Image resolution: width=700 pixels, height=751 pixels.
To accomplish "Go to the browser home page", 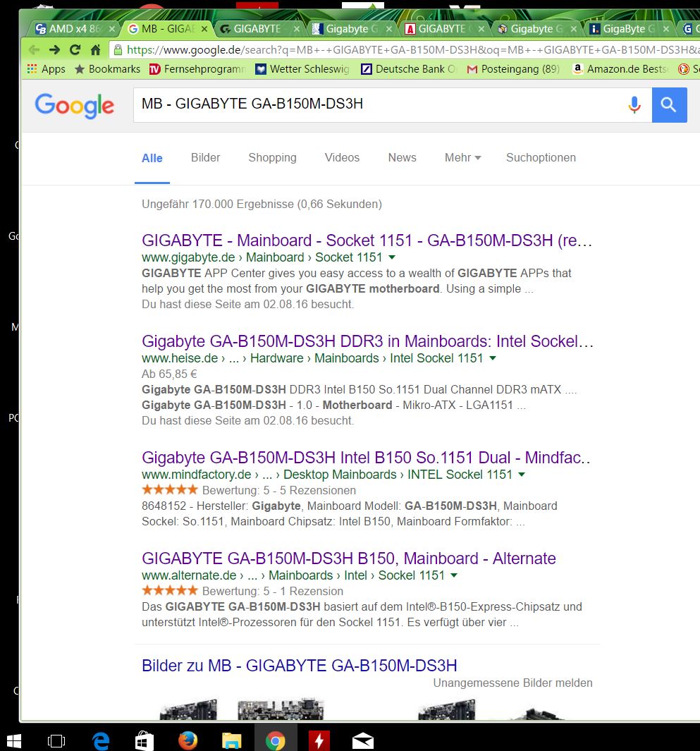I will point(95,49).
